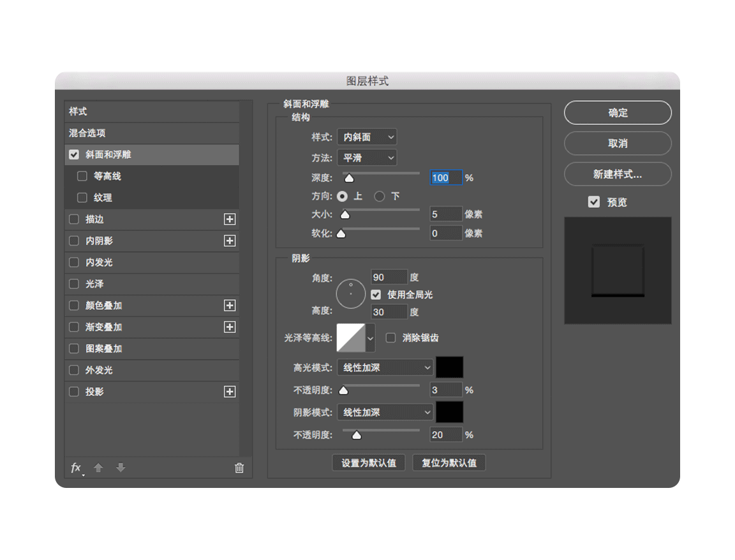Uncheck the 斜面和浮雕 checkbox
735x560 pixels.
click(x=74, y=154)
